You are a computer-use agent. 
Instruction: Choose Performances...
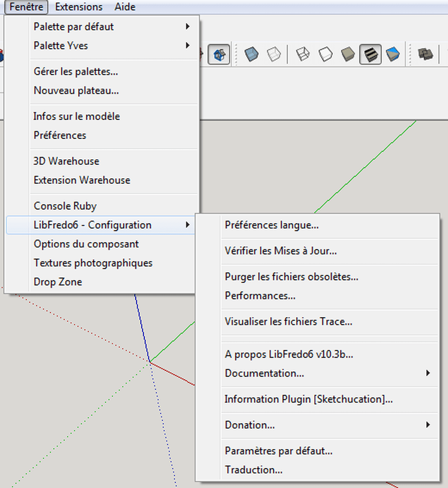click(x=318, y=295)
